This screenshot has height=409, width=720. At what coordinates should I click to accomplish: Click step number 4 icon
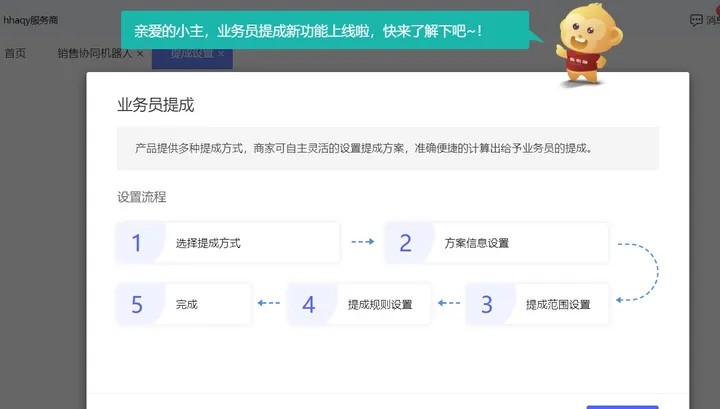pos(308,304)
